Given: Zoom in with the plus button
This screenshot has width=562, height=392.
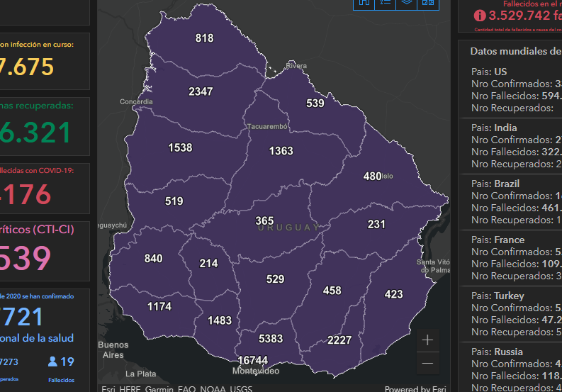Looking at the screenshot, I should [x=427, y=340].
